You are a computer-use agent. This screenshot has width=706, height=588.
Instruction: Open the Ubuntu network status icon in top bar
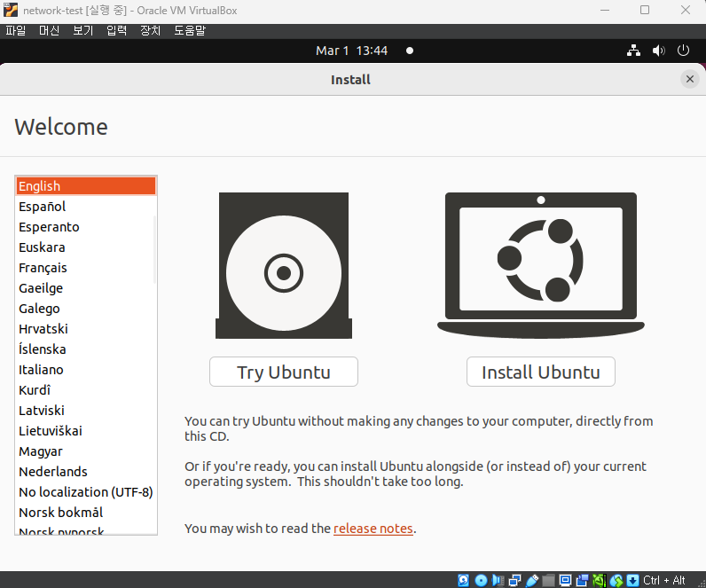click(x=633, y=51)
